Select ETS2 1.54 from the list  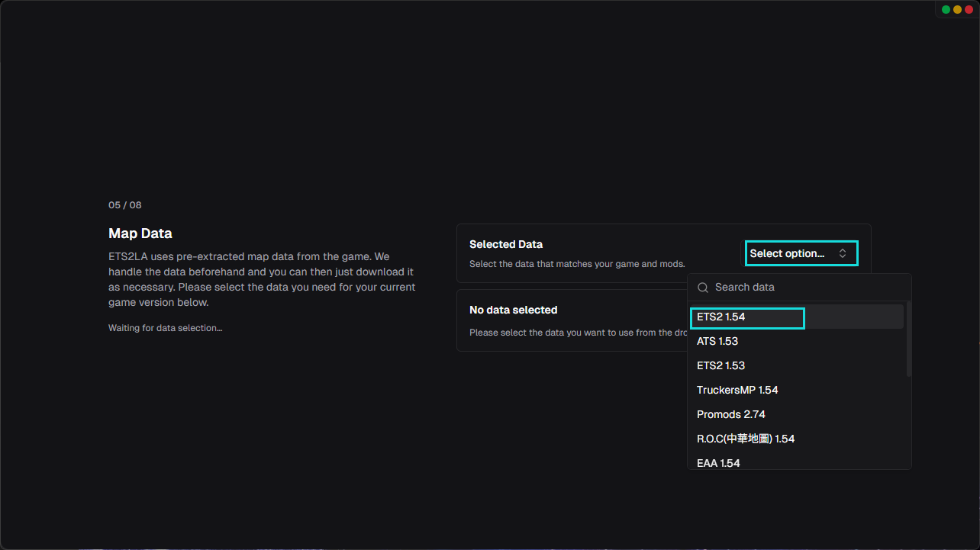[x=798, y=317]
